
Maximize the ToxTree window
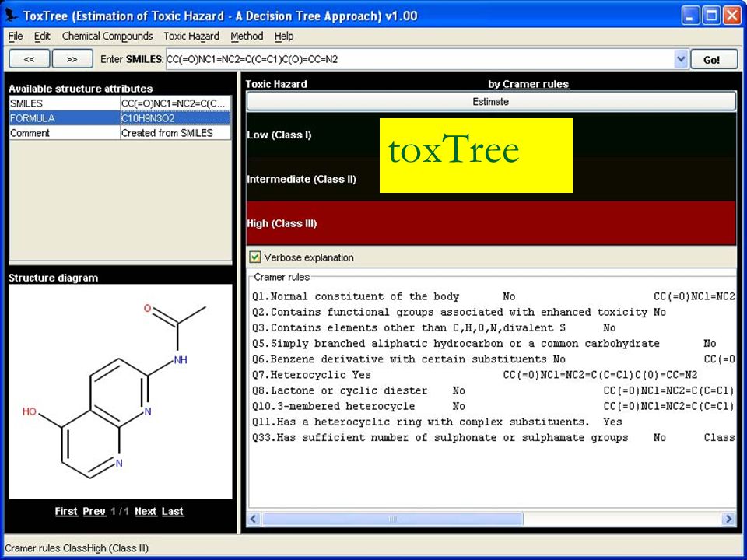(x=712, y=16)
